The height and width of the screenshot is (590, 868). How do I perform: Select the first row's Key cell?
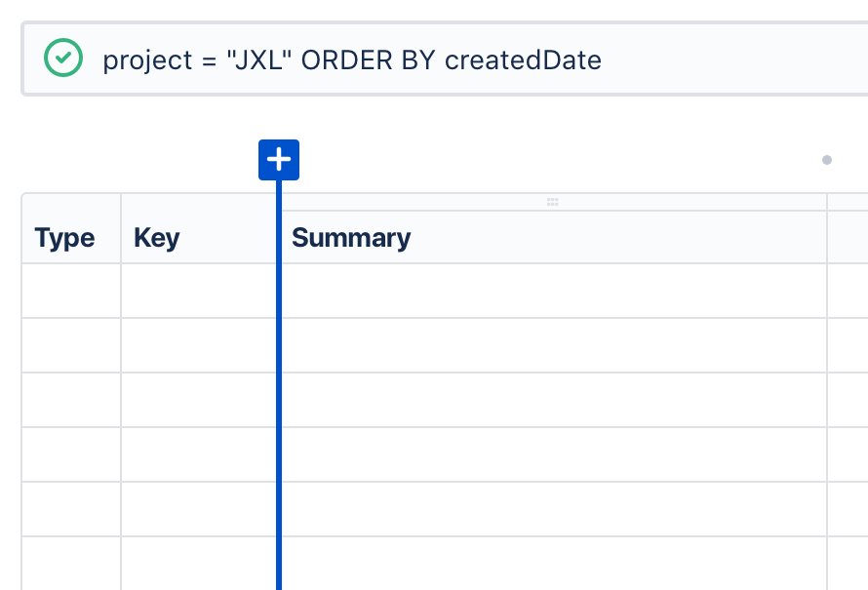[x=198, y=292]
